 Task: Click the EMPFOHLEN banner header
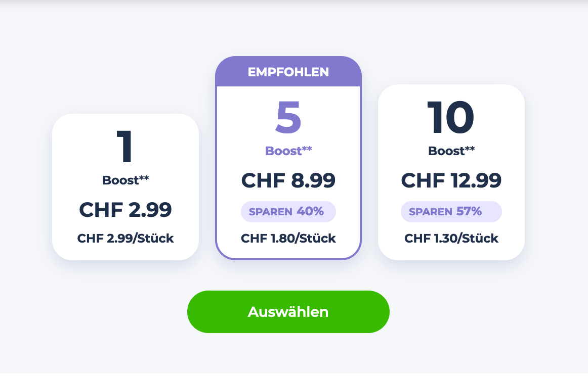[288, 72]
